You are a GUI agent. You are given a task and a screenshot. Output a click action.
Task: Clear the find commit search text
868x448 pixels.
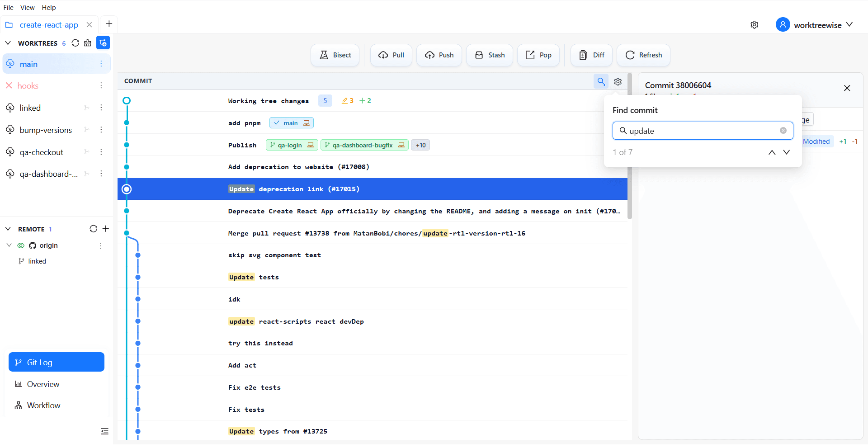pos(783,131)
